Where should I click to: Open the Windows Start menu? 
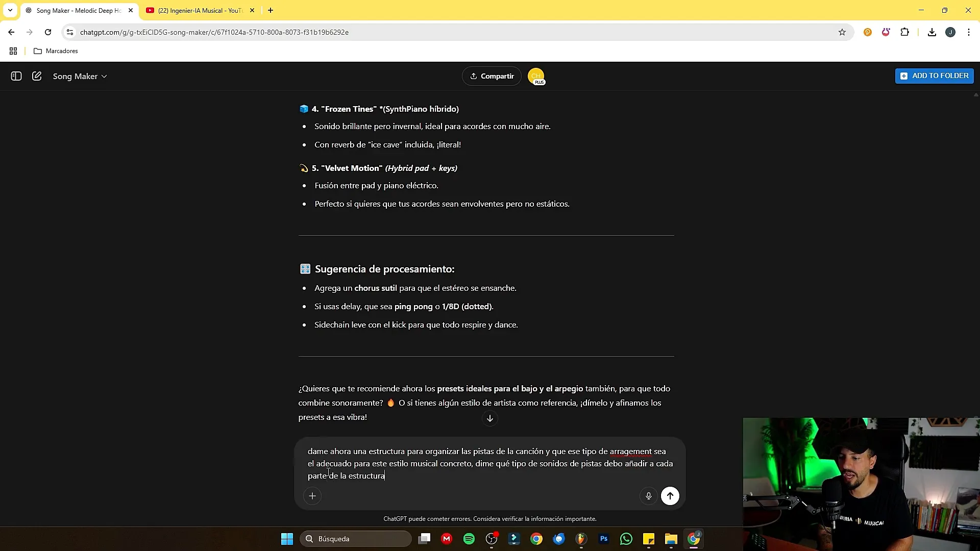click(x=287, y=539)
